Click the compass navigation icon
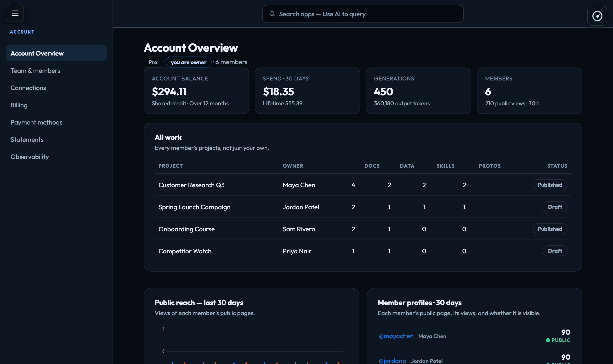This screenshot has height=364, width=613. (x=597, y=16)
